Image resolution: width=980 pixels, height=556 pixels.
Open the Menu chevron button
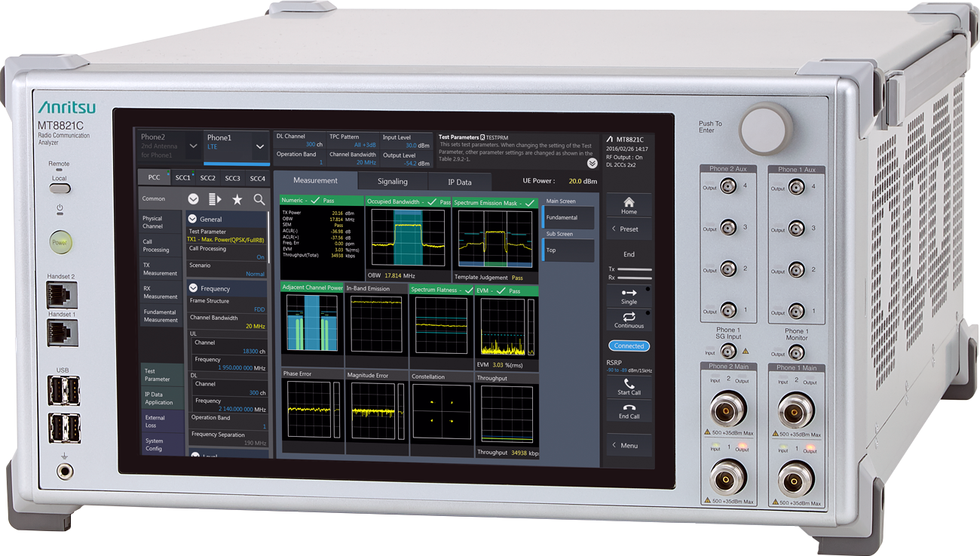click(x=629, y=445)
